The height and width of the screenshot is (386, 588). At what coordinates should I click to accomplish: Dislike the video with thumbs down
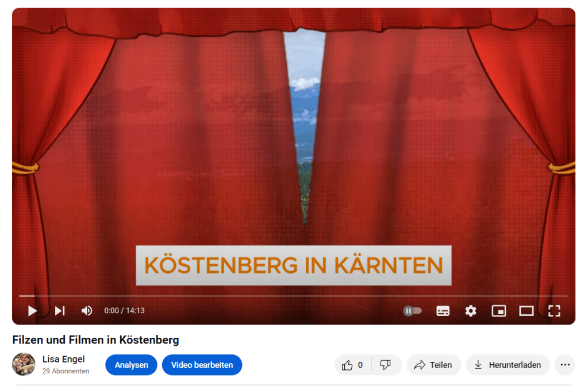[x=386, y=365]
